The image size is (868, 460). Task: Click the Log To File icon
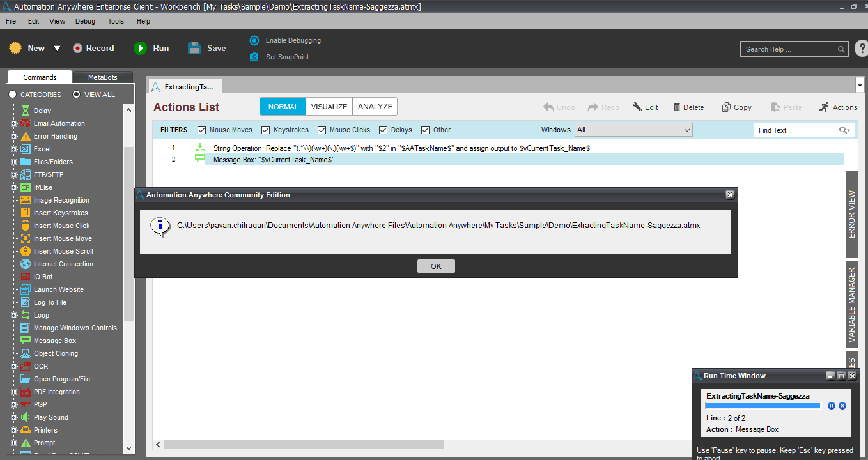(26, 302)
